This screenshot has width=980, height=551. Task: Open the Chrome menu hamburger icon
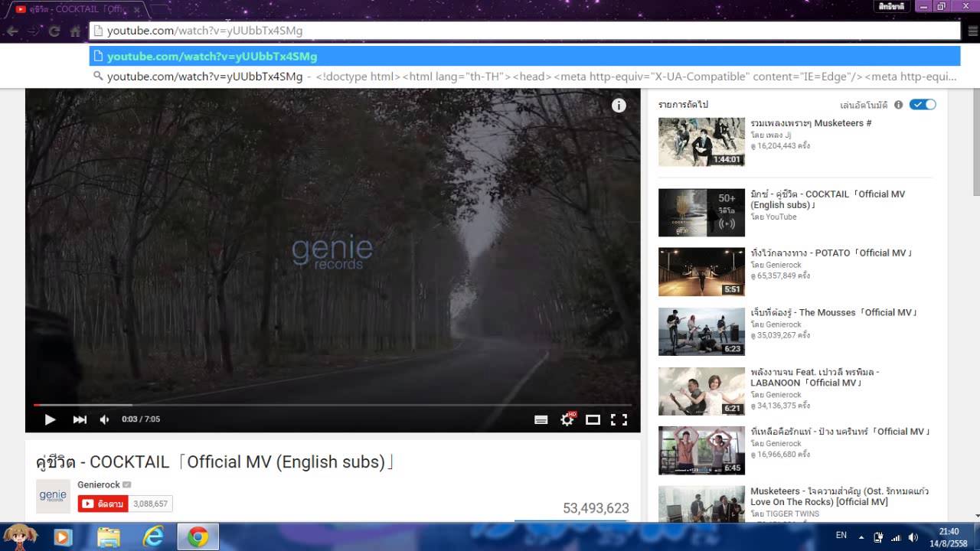click(972, 31)
